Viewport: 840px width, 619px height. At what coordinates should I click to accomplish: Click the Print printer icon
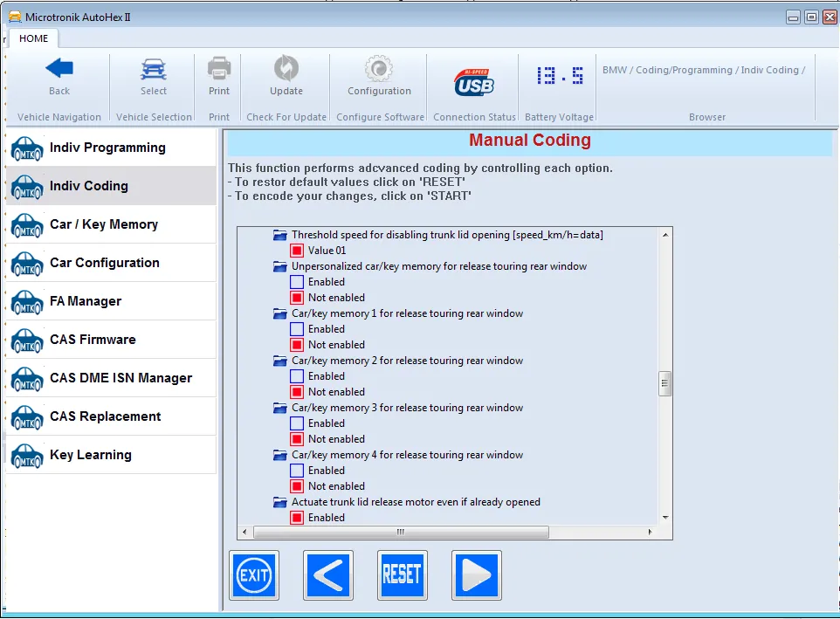pyautogui.click(x=219, y=69)
